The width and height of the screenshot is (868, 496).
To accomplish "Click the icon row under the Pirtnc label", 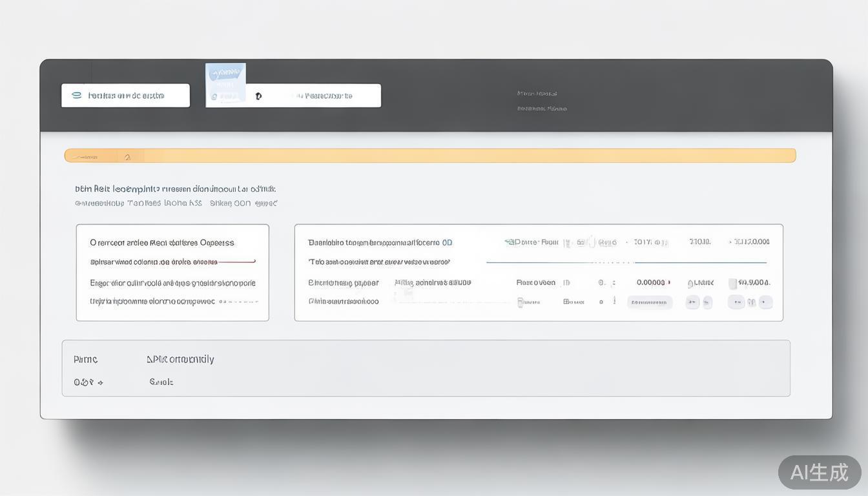I will (88, 382).
